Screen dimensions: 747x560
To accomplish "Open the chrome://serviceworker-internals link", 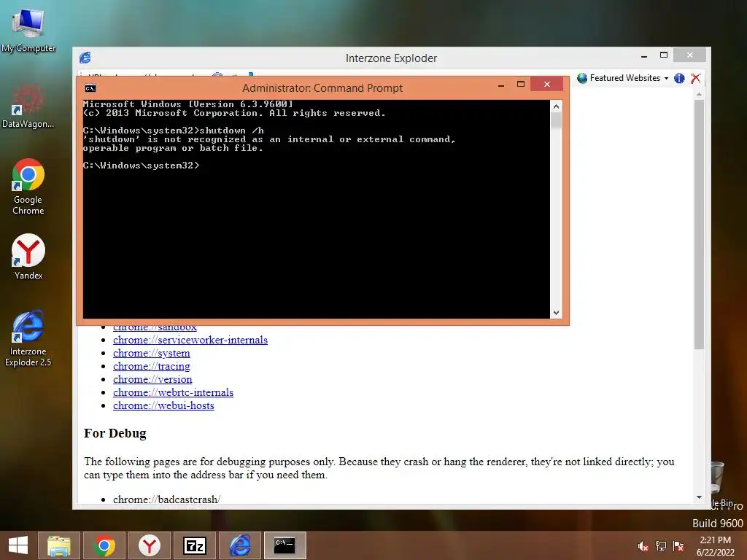I will 190,340.
